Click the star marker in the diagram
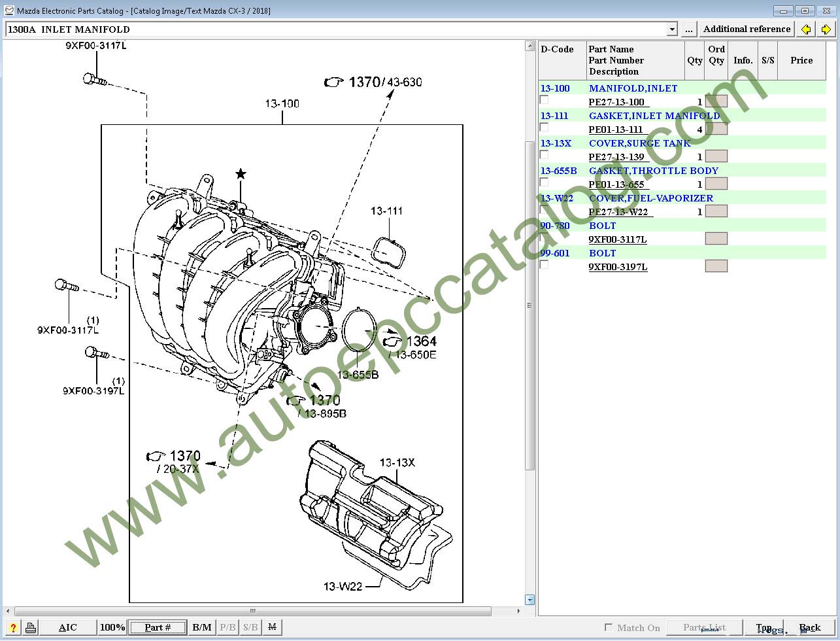The height and width of the screenshot is (641, 840). 241,173
